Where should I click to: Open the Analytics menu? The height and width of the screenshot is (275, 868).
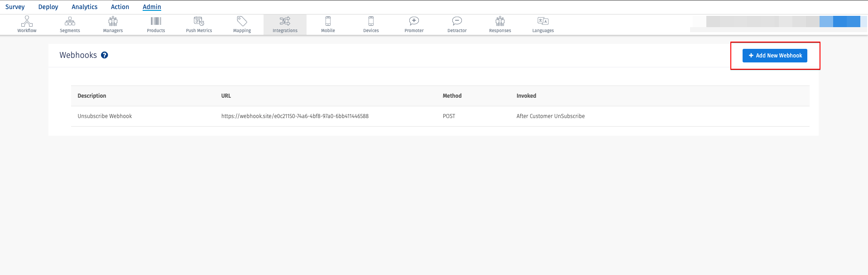(x=85, y=7)
